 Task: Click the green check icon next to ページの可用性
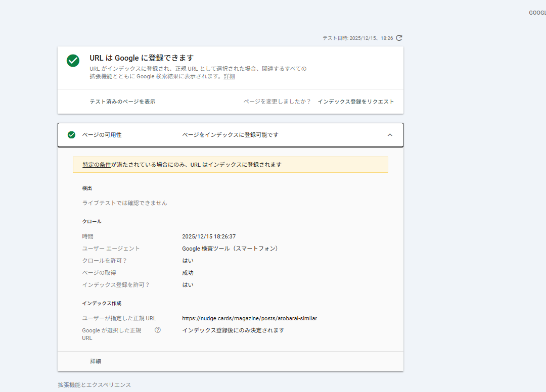[71, 135]
